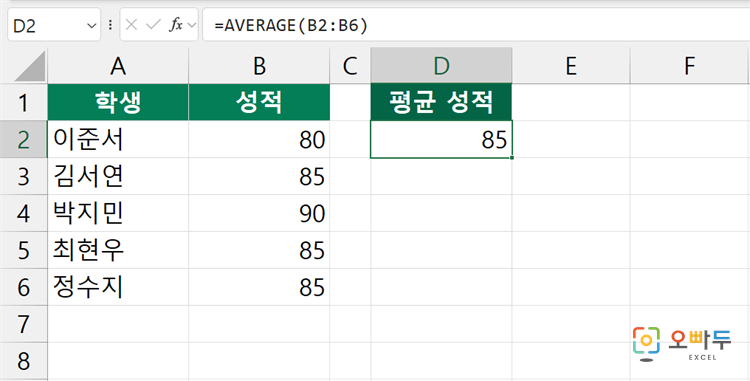Click the 성적 header cell

pyautogui.click(x=259, y=102)
